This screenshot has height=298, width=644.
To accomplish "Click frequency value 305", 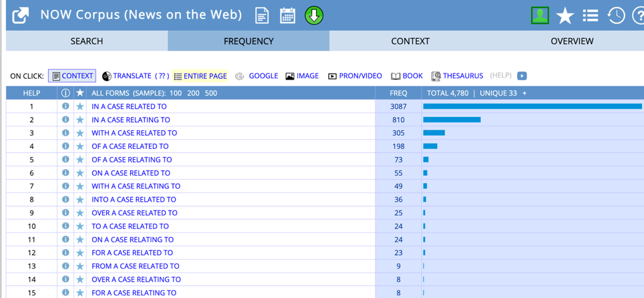I will click(398, 133).
